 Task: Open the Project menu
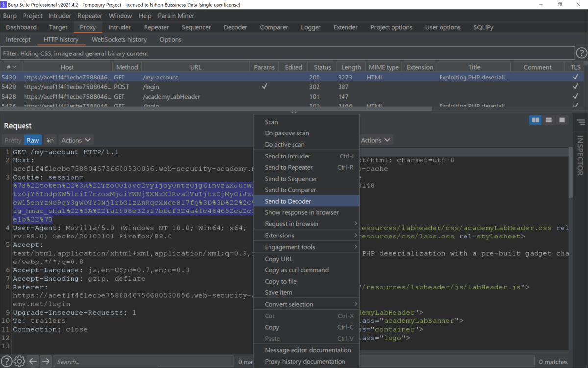click(33, 16)
